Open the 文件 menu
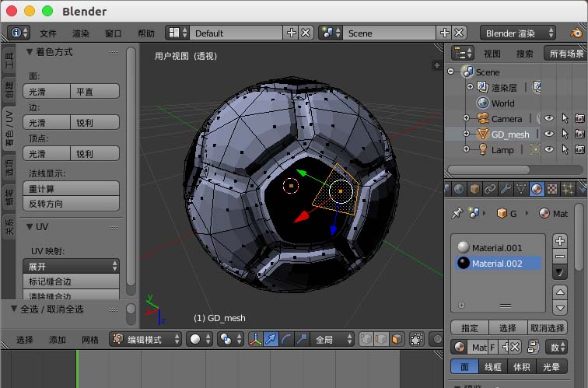This screenshot has height=388, width=588. [48, 33]
